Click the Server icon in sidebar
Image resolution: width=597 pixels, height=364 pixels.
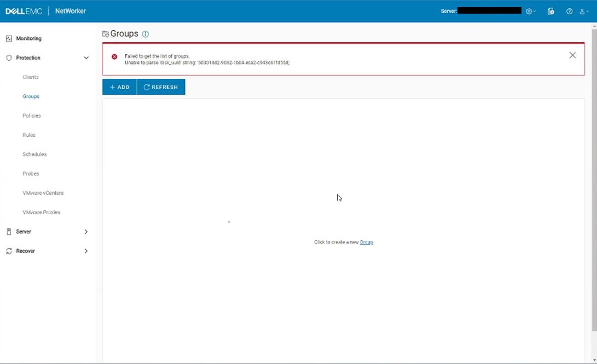tap(9, 231)
